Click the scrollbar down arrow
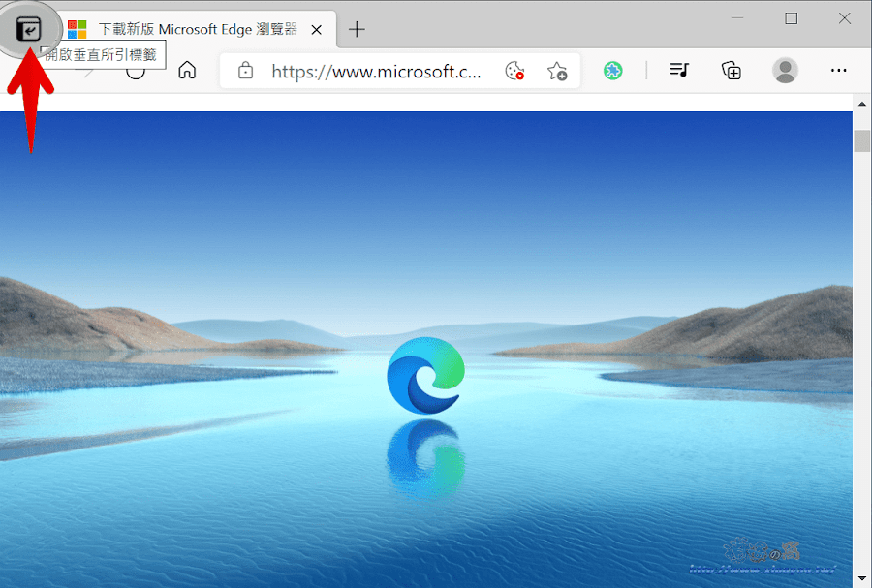Screen dimensions: 872x588 [862, 579]
